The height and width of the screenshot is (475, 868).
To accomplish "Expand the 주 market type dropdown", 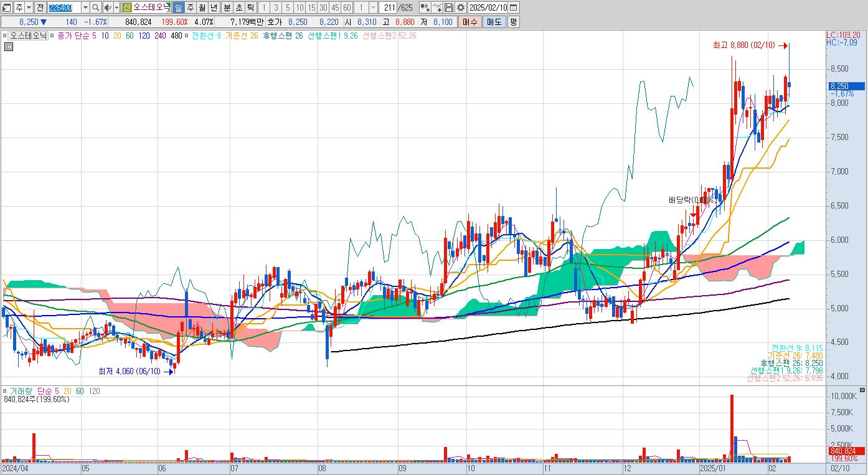I will coord(29,7).
